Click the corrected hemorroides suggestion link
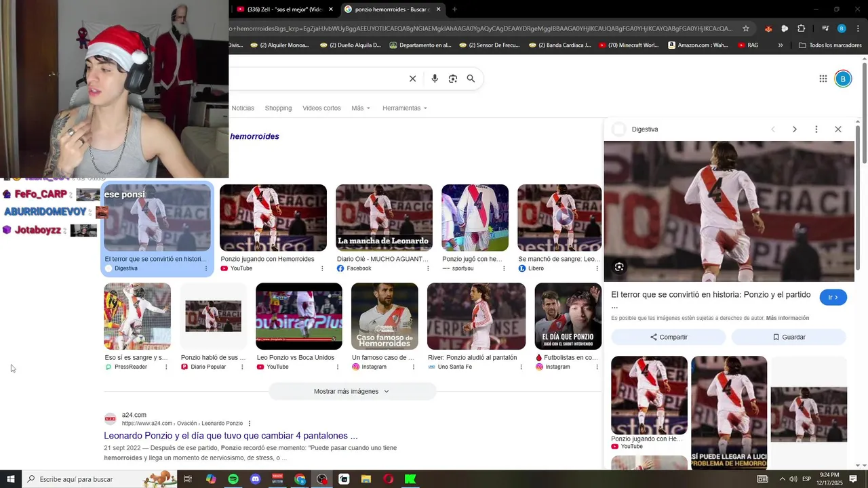The width and height of the screenshot is (868, 488). [254, 137]
